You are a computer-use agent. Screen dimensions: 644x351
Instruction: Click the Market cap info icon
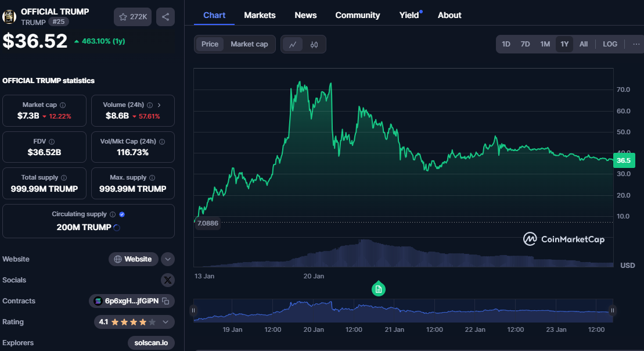click(63, 105)
